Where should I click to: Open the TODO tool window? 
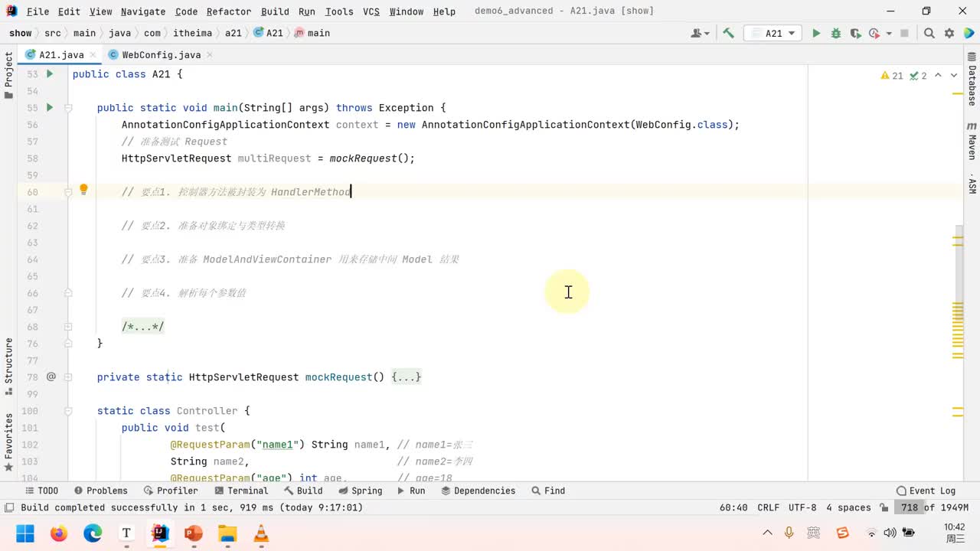click(x=41, y=491)
